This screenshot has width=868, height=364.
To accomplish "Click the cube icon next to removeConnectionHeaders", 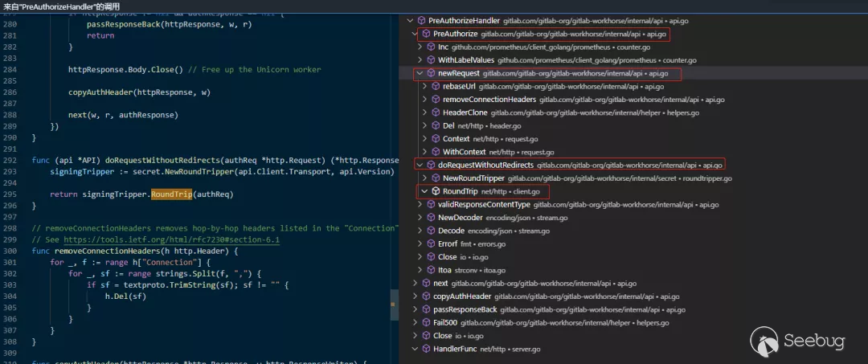I will [436, 100].
